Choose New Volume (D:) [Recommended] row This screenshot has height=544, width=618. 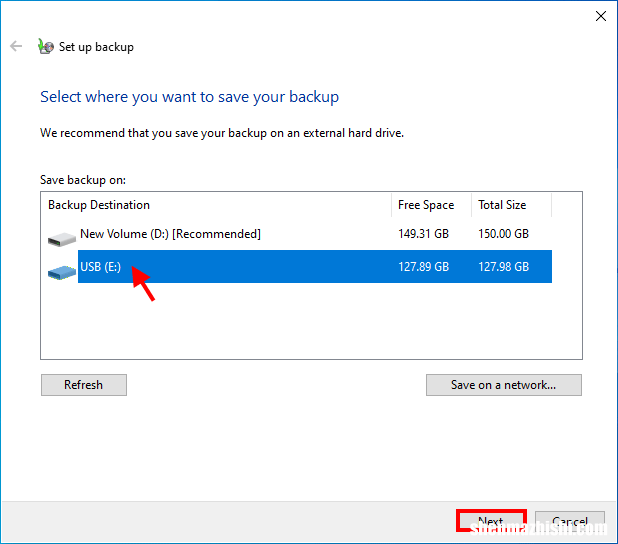[300, 234]
